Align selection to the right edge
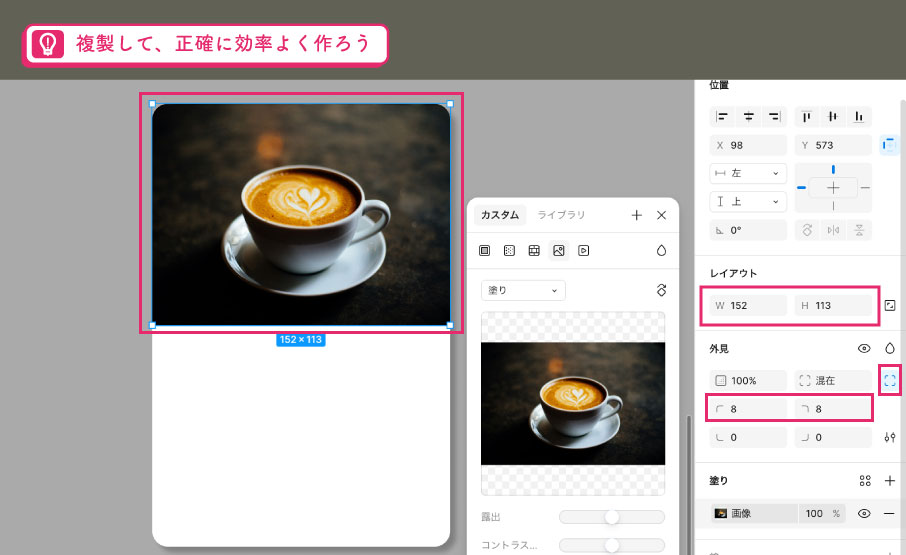The width and height of the screenshot is (906, 555). [775, 117]
